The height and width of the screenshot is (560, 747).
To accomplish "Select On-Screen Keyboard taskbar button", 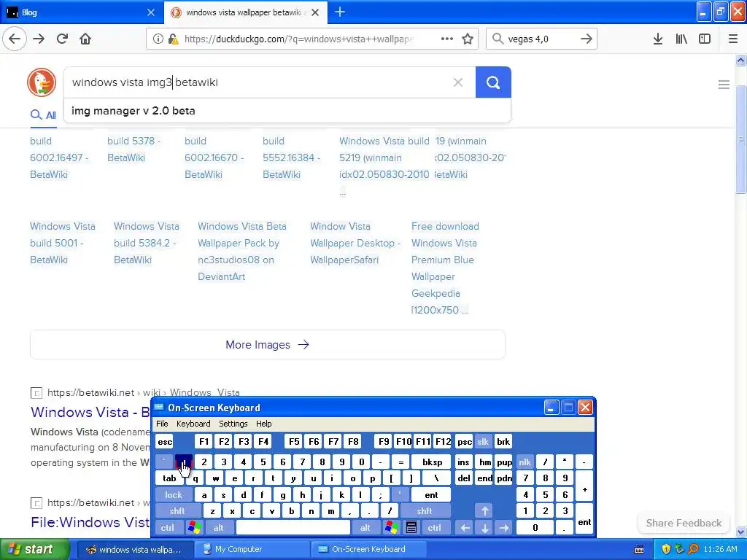I will click(x=368, y=549).
